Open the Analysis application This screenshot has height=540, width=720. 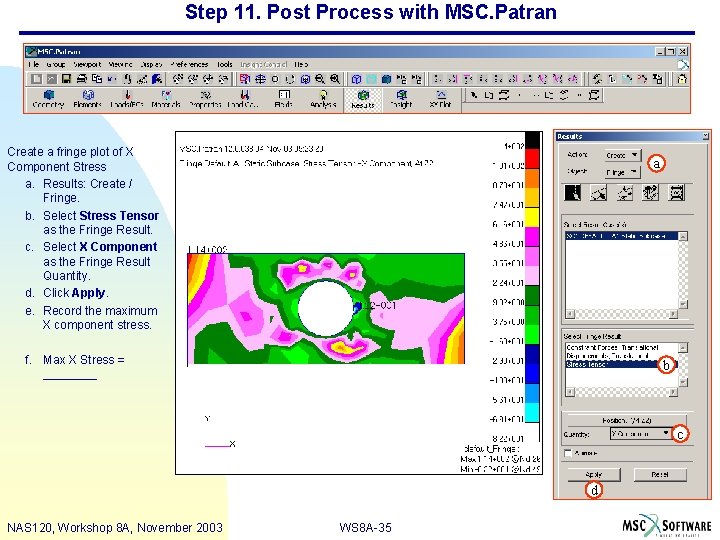(323, 99)
